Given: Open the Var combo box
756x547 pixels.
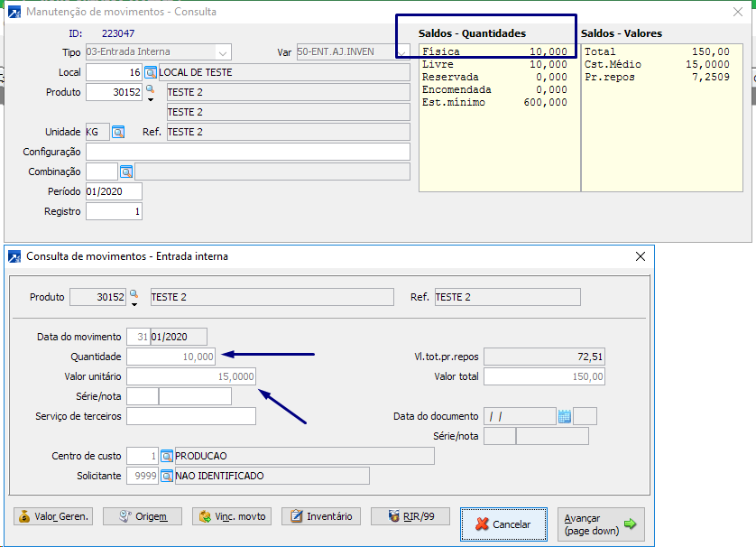Looking at the screenshot, I should [x=402, y=52].
